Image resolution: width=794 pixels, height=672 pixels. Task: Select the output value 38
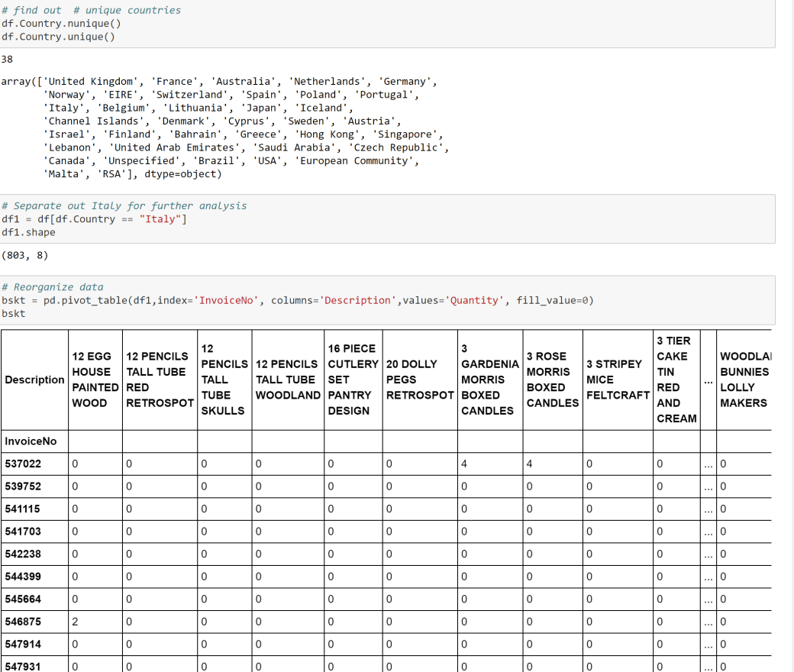click(x=7, y=60)
